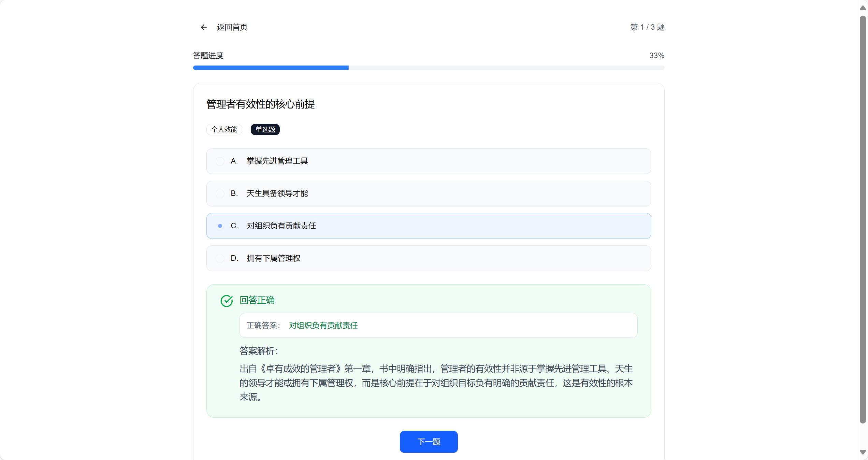868x460 pixels.
Task: Select radio button for option D
Action: (x=220, y=258)
